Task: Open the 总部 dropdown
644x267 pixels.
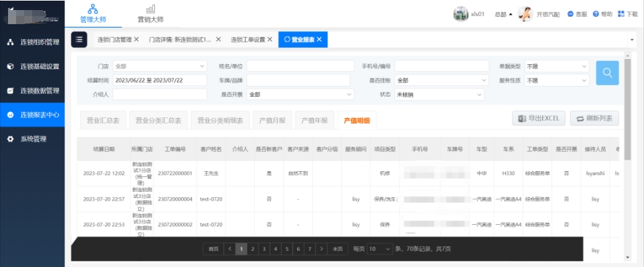Action: click(504, 14)
